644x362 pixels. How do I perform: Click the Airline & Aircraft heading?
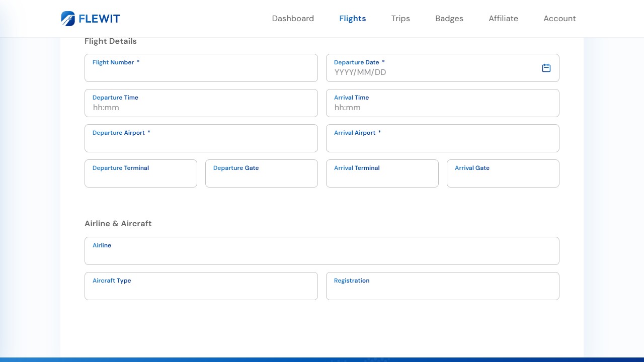tap(118, 224)
